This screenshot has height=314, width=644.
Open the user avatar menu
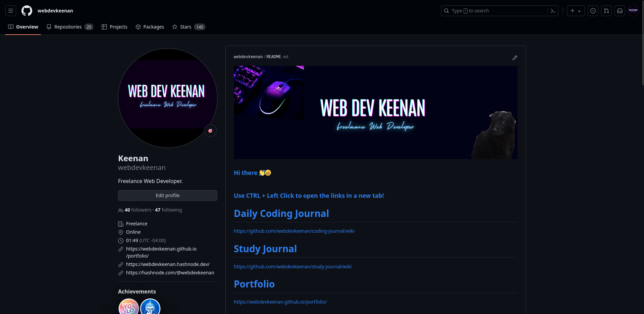pyautogui.click(x=633, y=11)
